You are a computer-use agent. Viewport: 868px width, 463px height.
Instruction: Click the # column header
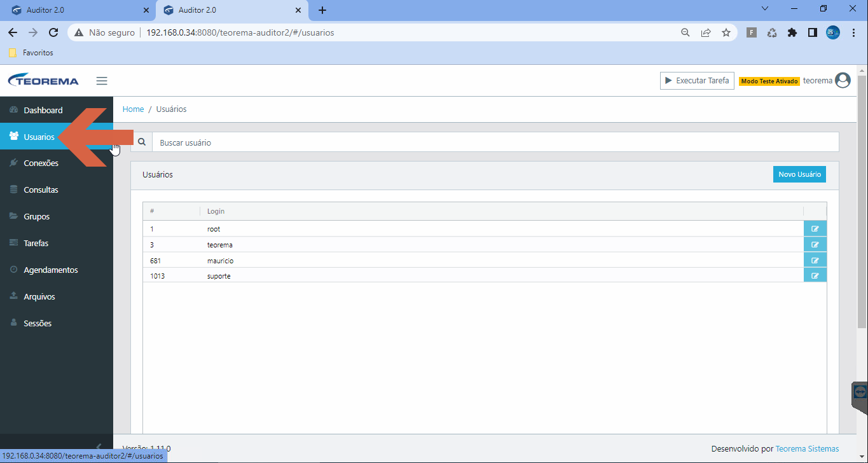tap(152, 211)
